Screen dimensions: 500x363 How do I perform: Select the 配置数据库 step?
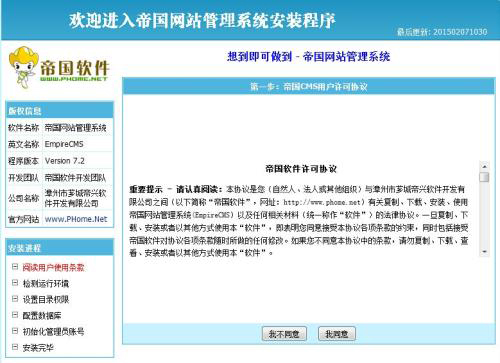pos(42,315)
